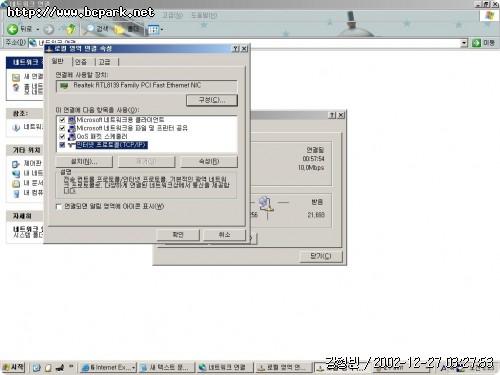
Task: Go up one folder level icon
Action: pos(71,29)
